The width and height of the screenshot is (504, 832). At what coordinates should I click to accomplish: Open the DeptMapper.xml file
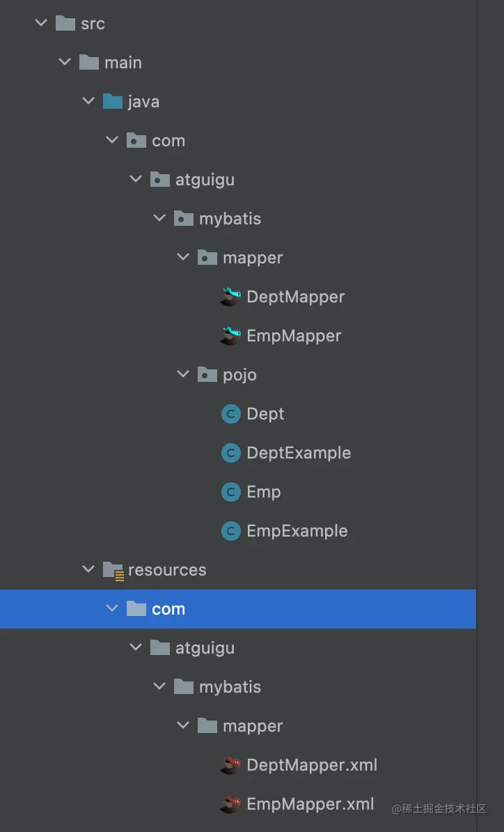(x=311, y=765)
